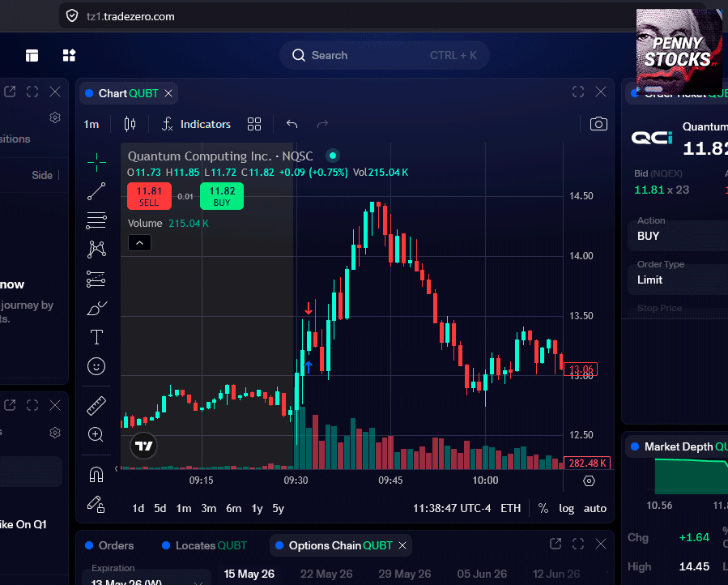
Task: Open TradingView logo link on chart
Action: (x=143, y=446)
